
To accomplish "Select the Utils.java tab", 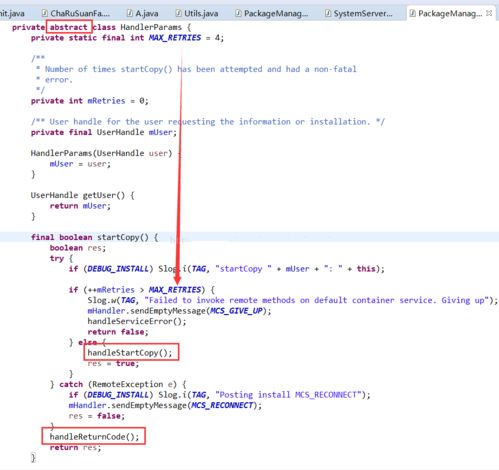I will click(197, 13).
